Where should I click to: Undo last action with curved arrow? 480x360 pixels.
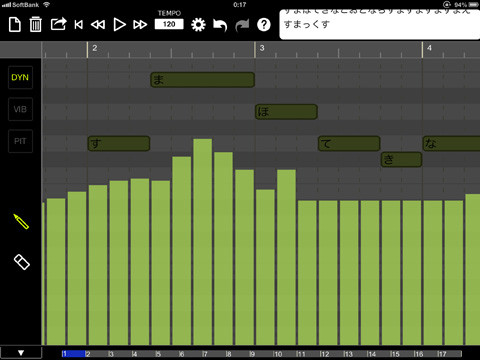[x=220, y=25]
